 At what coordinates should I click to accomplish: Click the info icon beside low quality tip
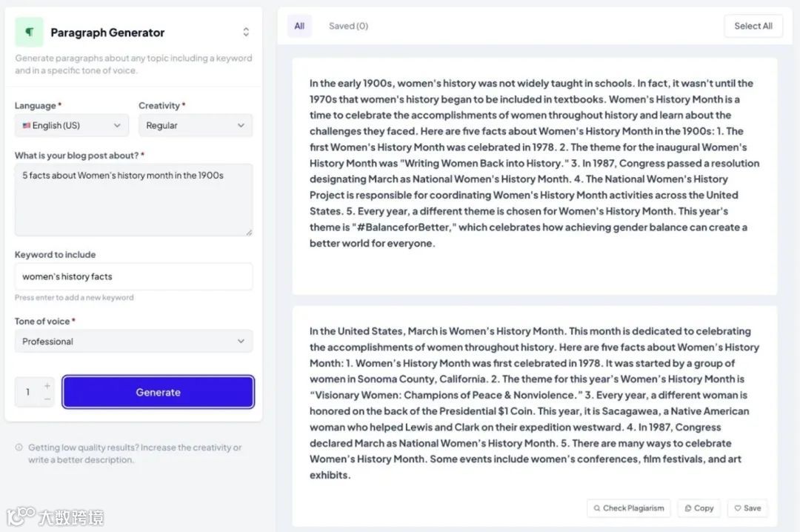tap(20, 448)
